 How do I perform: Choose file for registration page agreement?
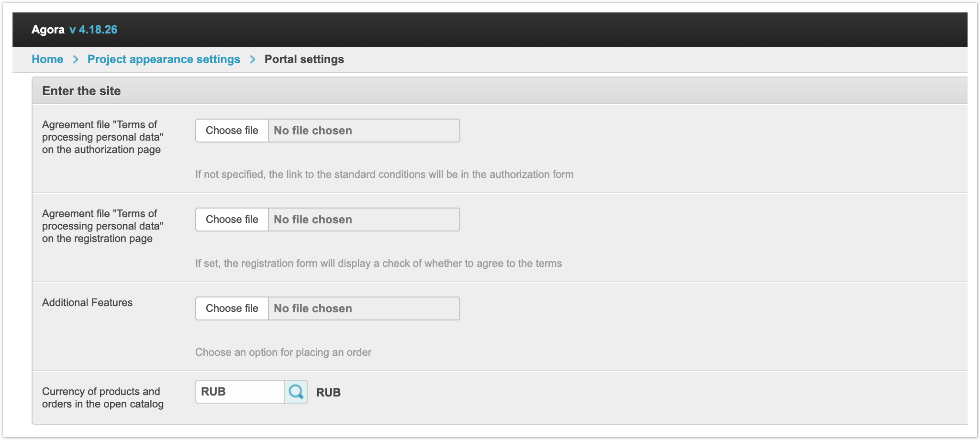coord(232,220)
